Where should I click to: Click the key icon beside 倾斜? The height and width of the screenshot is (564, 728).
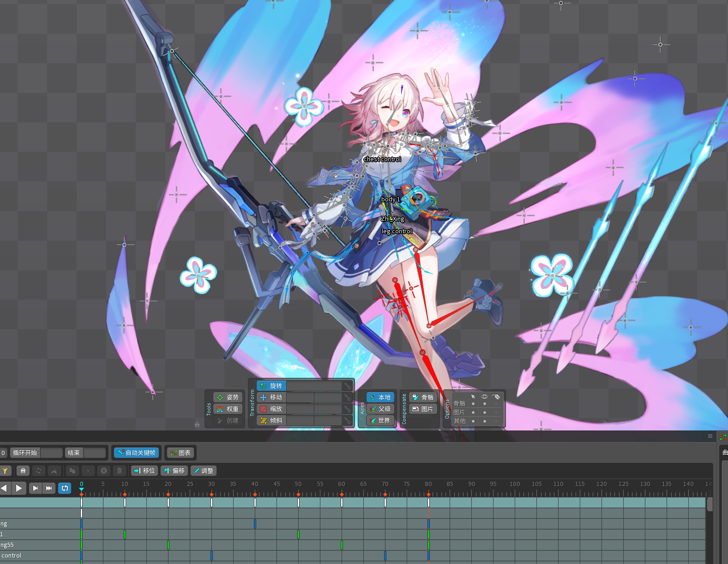(347, 420)
